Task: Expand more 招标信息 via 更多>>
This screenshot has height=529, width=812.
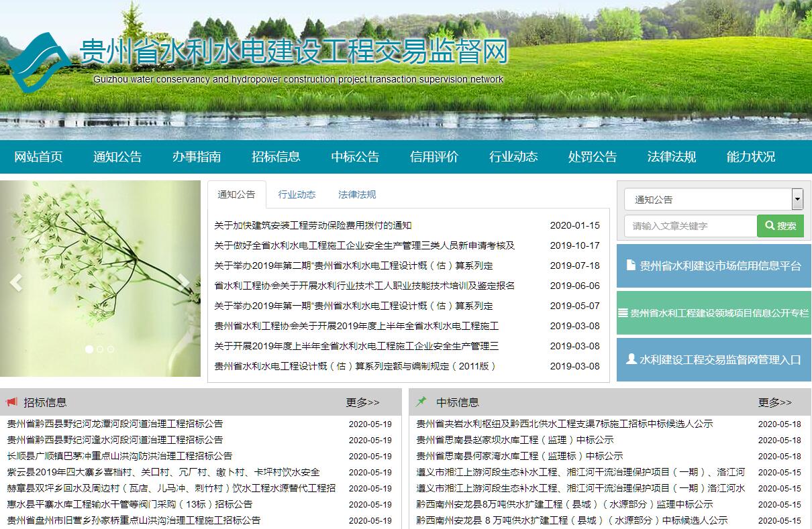Action: click(362, 402)
